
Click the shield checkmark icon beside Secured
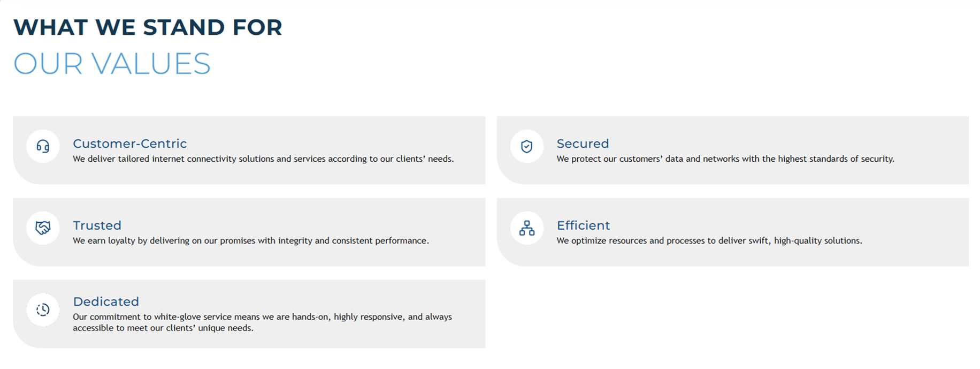[x=527, y=146]
